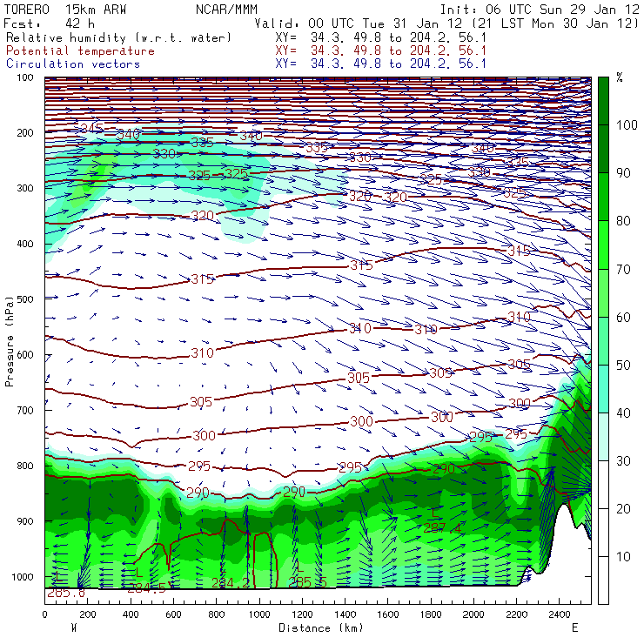Viewport: 644px width, 644px height.
Task: Click the black XY coordinates line for humidity
Action: 380,37
